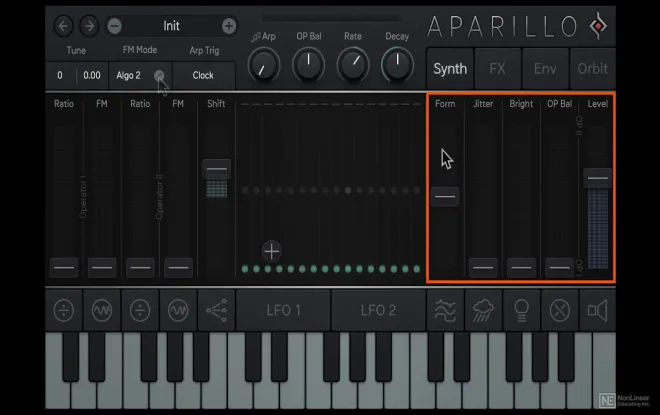The image size is (660, 415).
Task: Go to previous preset with left arrow
Action: (x=64, y=26)
